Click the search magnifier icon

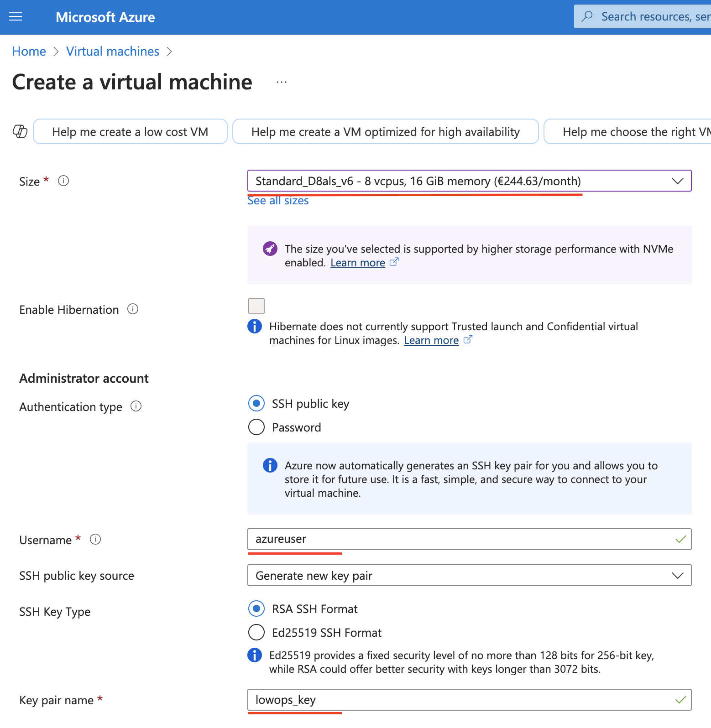587,16
